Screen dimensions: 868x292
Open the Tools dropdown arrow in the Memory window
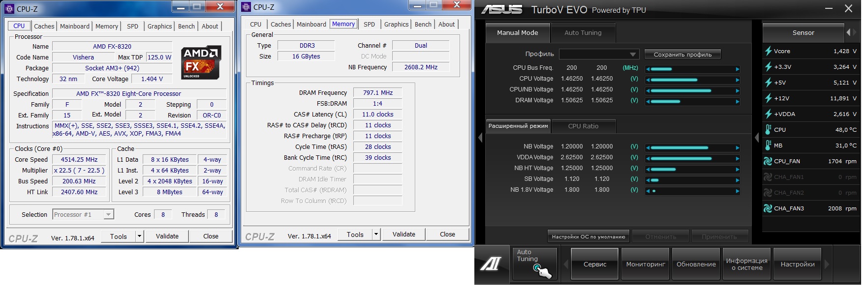tap(376, 234)
